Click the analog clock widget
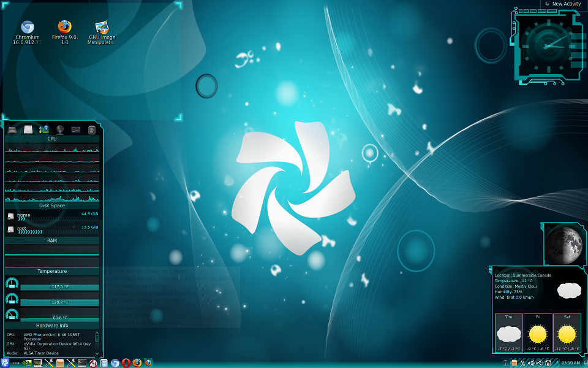 tap(549, 47)
